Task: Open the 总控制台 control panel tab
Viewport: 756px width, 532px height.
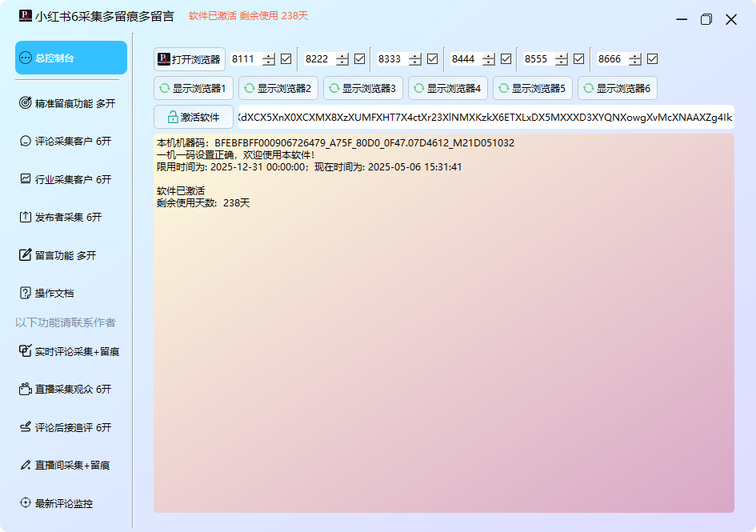Action: click(70, 58)
